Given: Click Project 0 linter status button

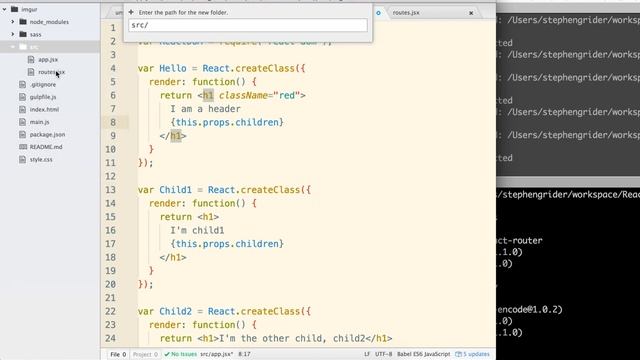Looking at the screenshot, I should [145, 354].
